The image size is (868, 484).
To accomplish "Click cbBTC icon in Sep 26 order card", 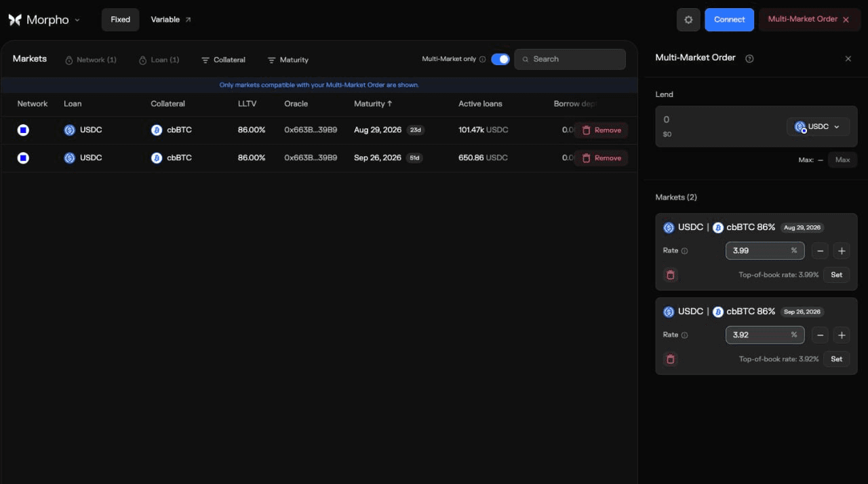I will tap(718, 312).
